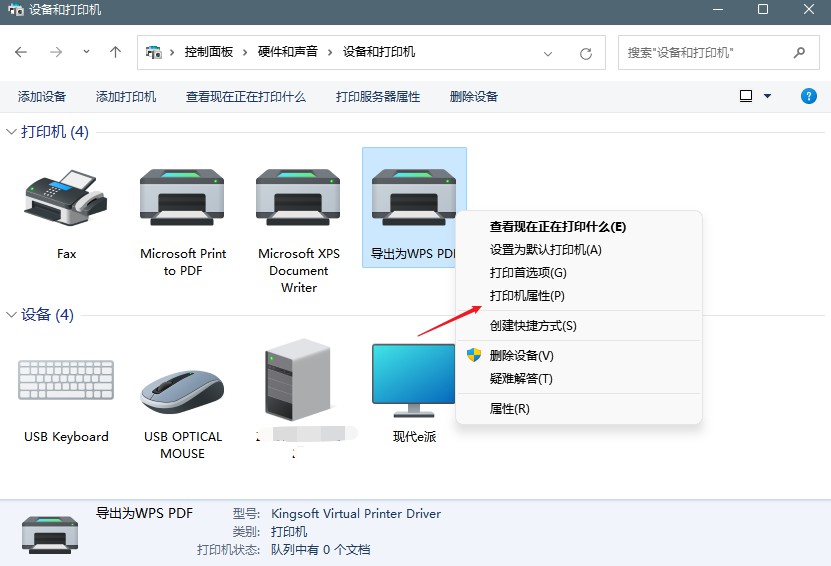Collapse the 设备 (4) group
This screenshot has height=566, width=831.
[12, 315]
